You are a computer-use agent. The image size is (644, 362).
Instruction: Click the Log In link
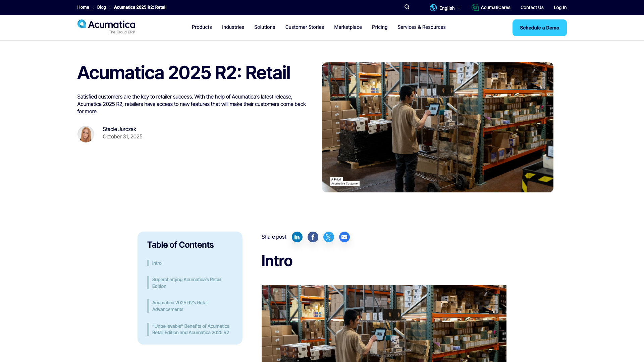(x=560, y=7)
